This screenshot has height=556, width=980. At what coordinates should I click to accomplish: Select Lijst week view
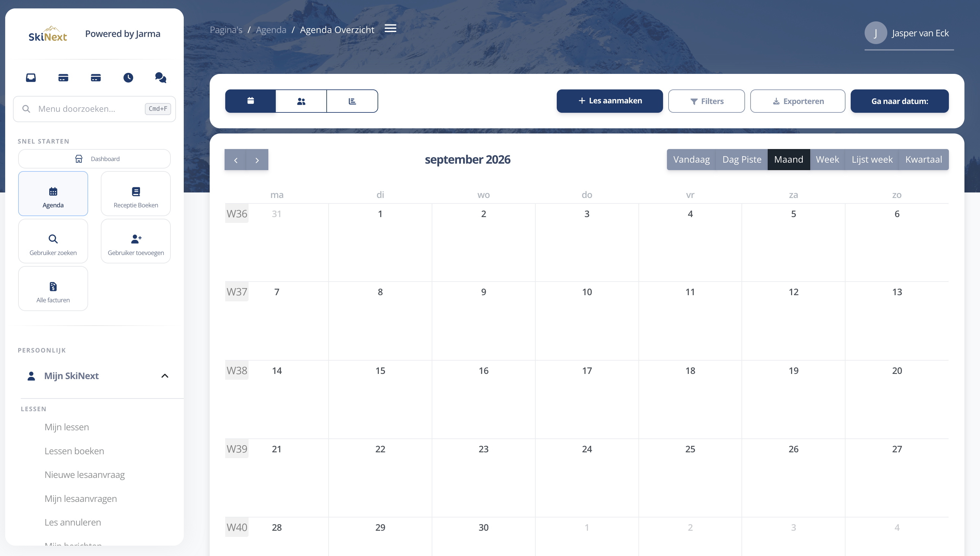tap(872, 160)
